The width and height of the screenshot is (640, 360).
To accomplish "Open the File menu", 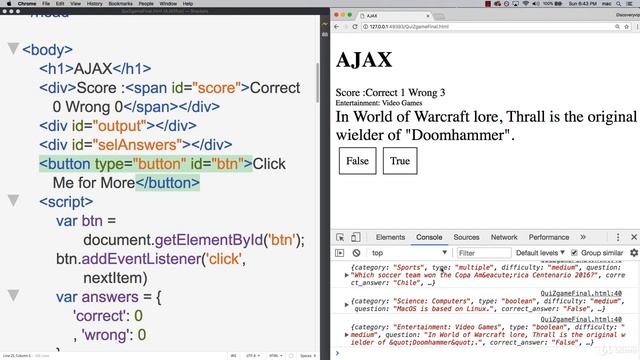I will coord(46,4).
